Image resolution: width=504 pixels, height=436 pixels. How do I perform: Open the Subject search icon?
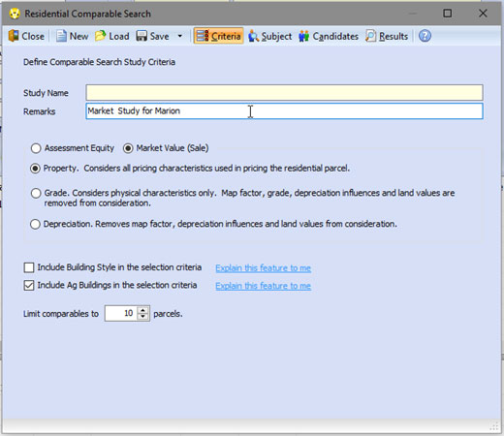coord(254,36)
